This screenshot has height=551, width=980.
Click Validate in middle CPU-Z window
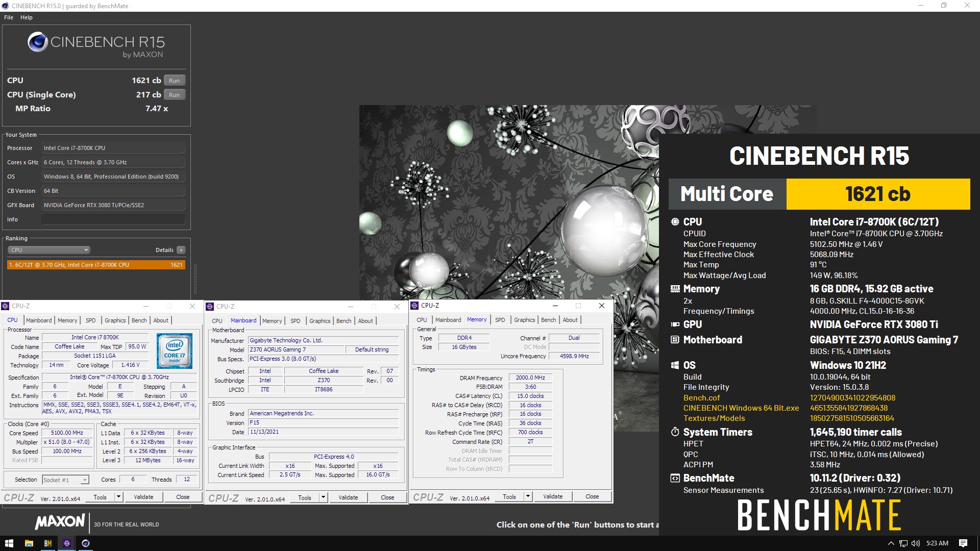pos(348,497)
